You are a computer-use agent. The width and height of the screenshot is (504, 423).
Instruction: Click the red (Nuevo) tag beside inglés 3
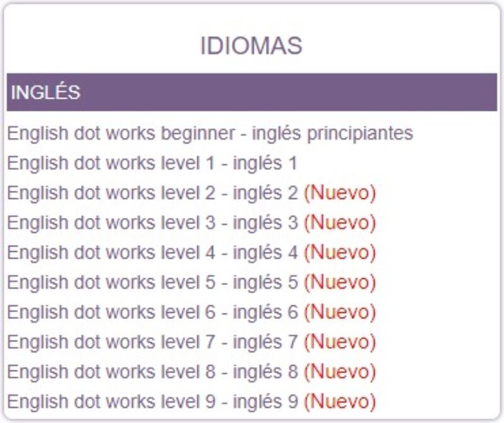click(x=340, y=223)
